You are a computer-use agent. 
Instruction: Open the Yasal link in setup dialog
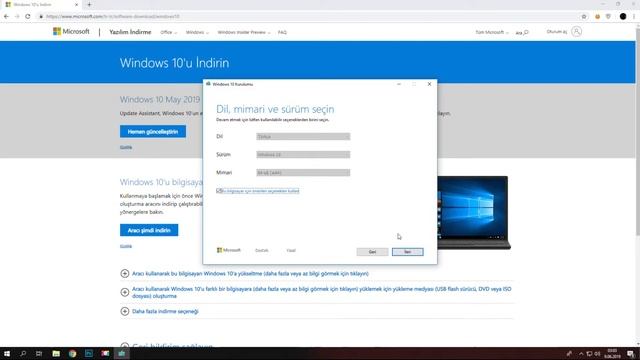pos(291,250)
